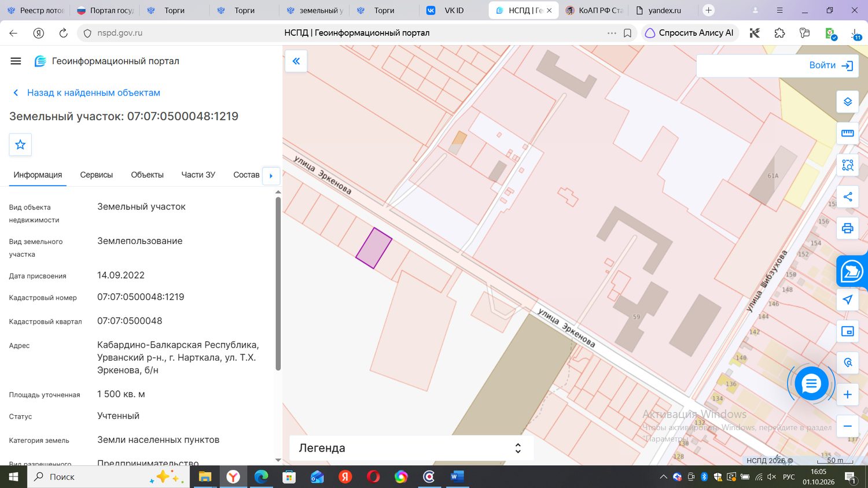Switch to the VK ID browser tab
868x488 pixels.
pyautogui.click(x=454, y=10)
